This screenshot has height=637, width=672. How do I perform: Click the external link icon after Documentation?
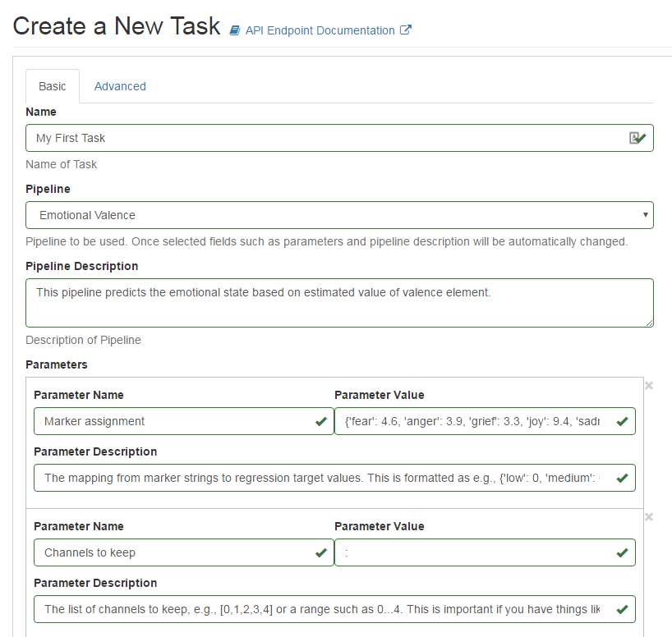(406, 30)
